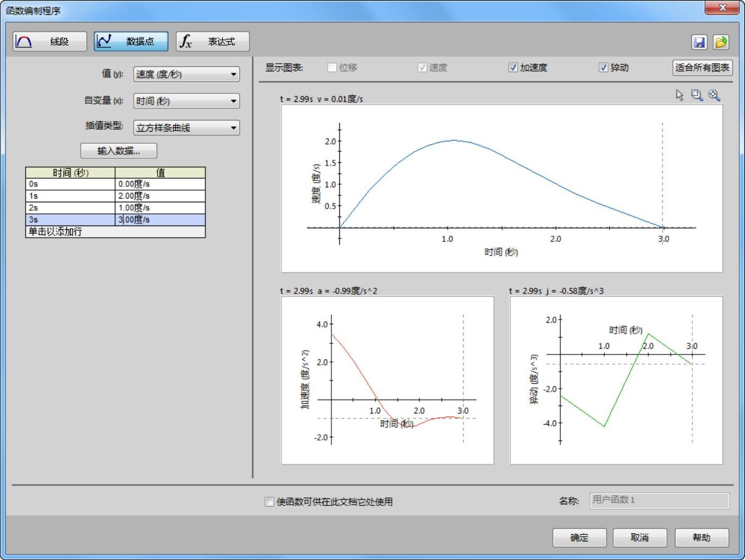Screen dimensions: 745x560
Task: Click the open folder icon to load function
Action: [721, 42]
